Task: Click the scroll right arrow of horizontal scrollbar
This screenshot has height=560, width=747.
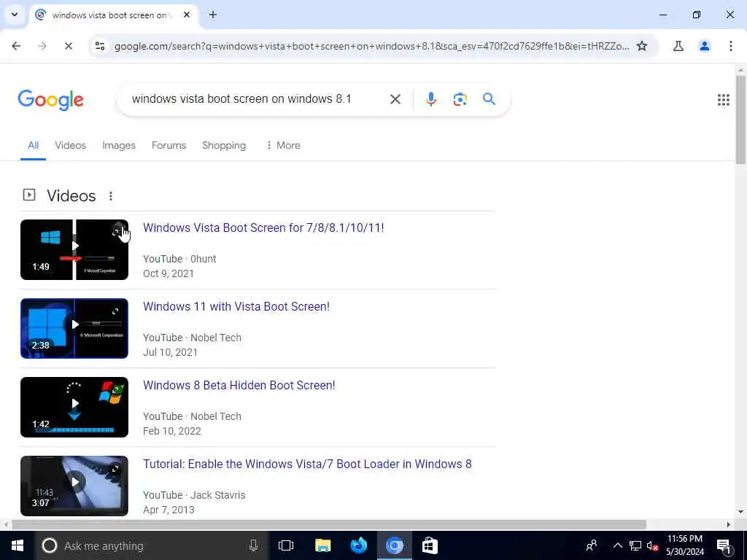Action: click(729, 524)
